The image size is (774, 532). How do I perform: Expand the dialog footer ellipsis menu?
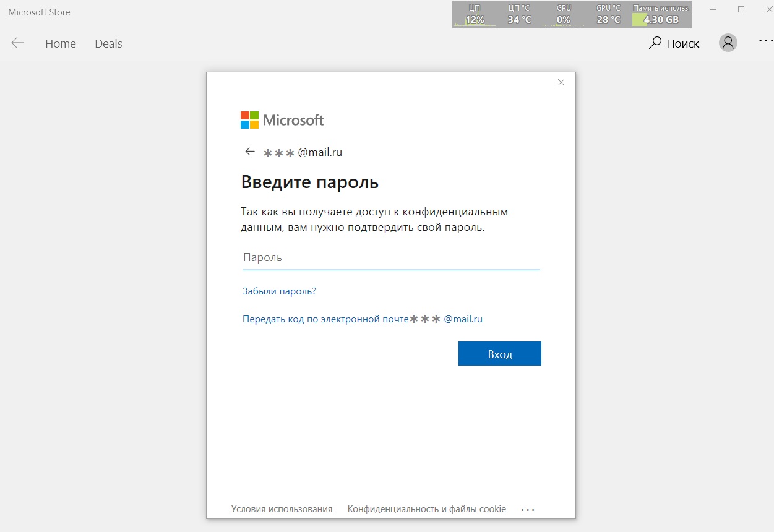pyautogui.click(x=528, y=510)
